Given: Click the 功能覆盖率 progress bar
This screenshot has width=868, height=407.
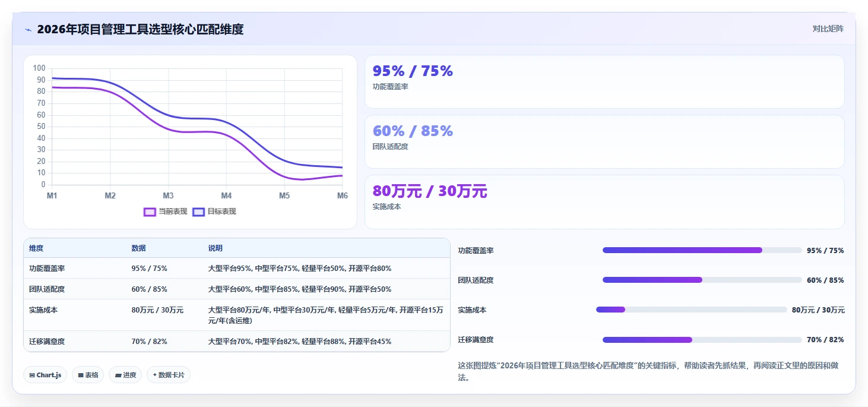Looking at the screenshot, I should click(702, 250).
